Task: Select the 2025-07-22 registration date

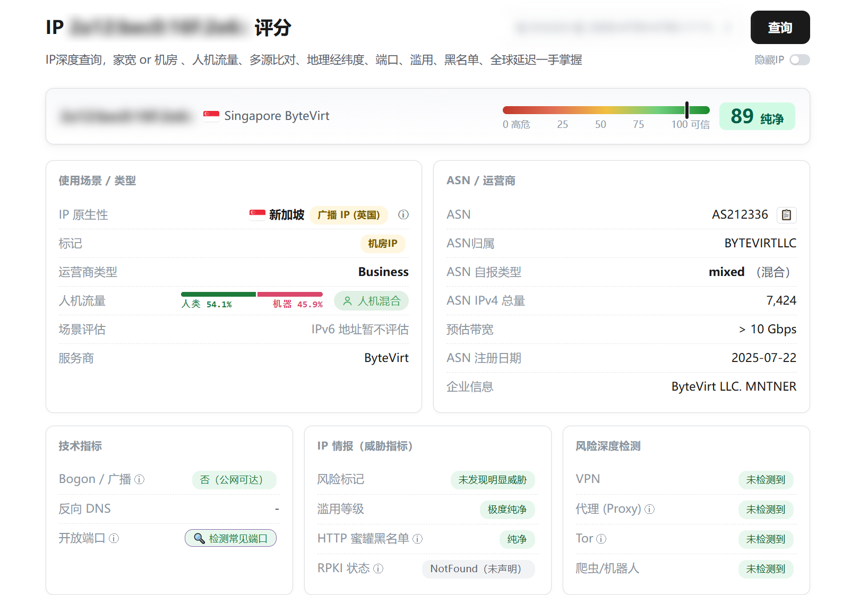Action: point(763,358)
